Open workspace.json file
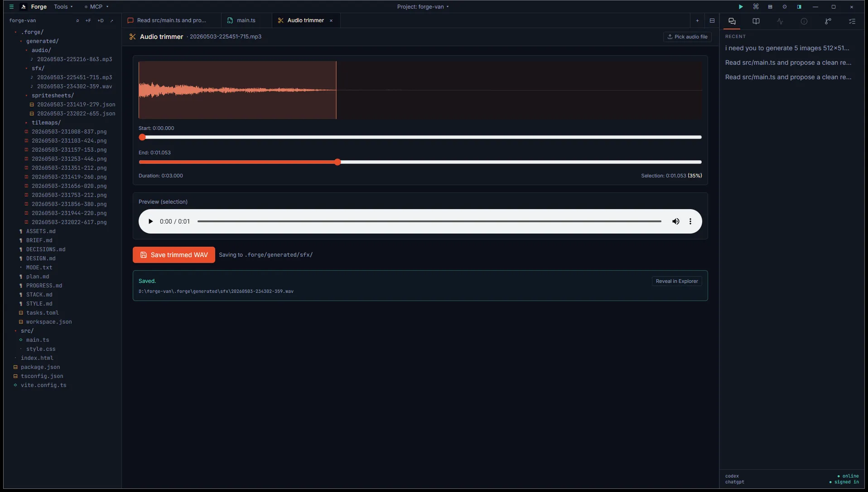The image size is (868, 492). click(x=49, y=322)
